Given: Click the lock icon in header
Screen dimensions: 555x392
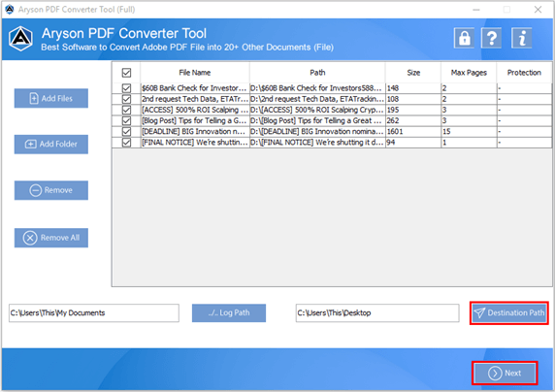Looking at the screenshot, I should pos(465,38).
